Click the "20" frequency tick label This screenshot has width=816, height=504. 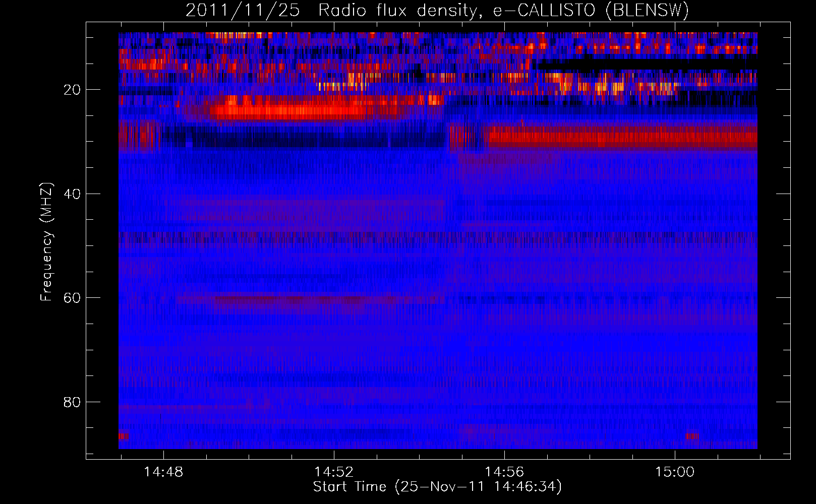point(72,90)
